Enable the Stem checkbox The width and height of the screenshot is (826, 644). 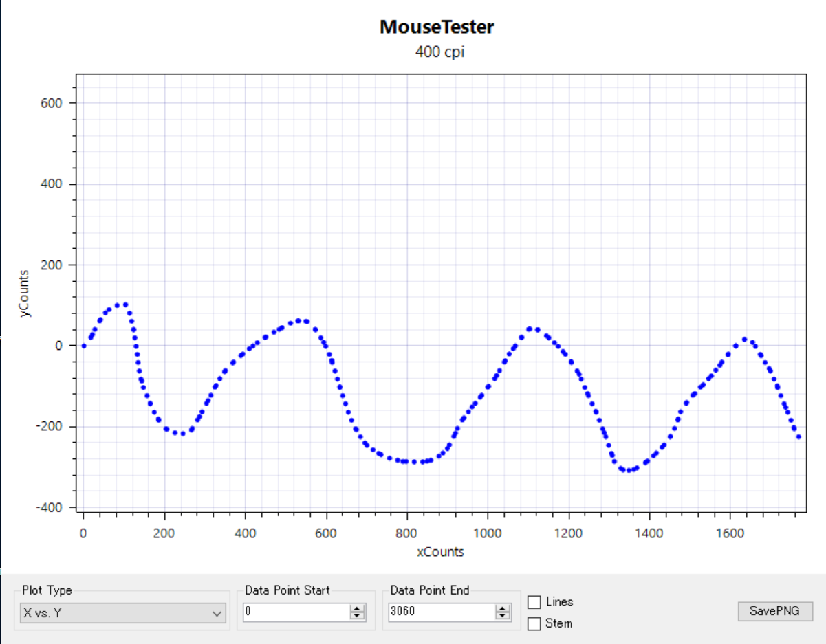click(x=534, y=624)
